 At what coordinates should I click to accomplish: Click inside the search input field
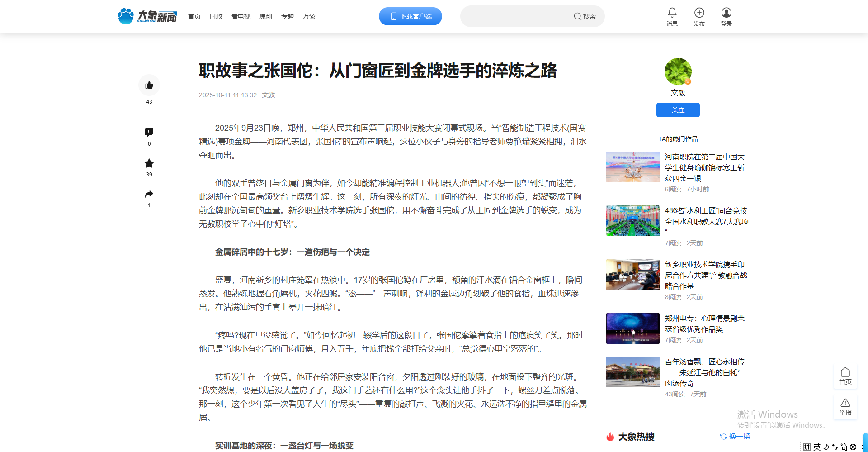coord(515,16)
